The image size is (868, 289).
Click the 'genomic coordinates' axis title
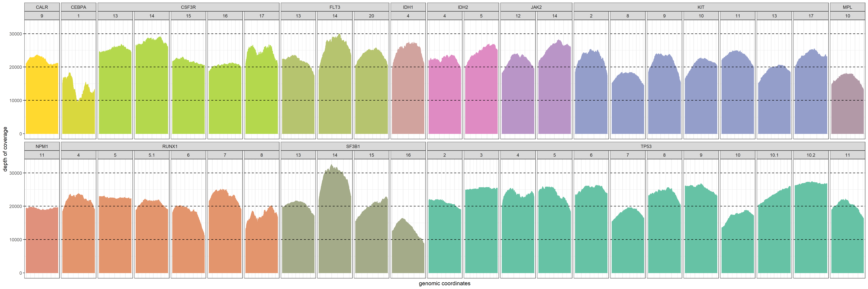tap(444, 283)
